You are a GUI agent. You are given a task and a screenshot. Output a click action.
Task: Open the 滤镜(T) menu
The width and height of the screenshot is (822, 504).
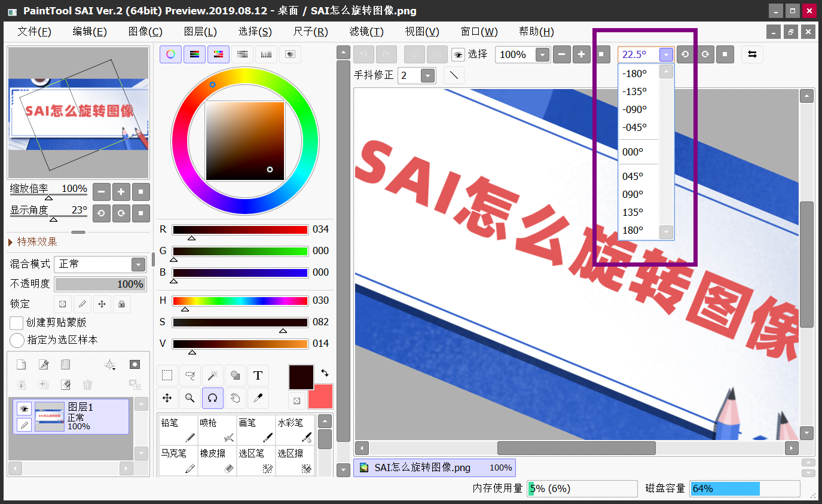coord(366,32)
